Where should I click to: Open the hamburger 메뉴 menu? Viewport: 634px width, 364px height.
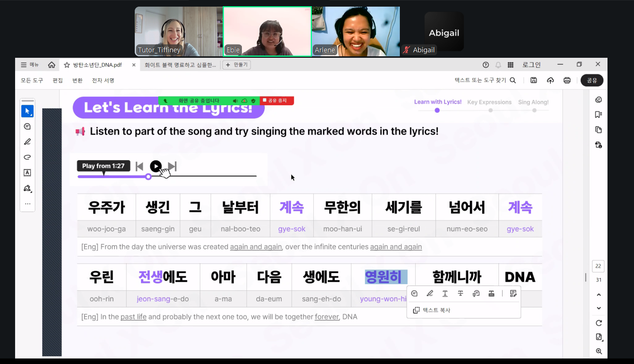pyautogui.click(x=29, y=65)
